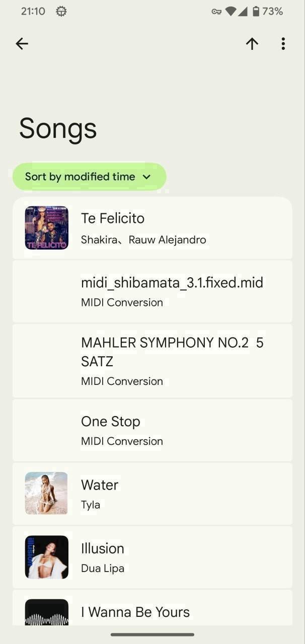Click the back arrow at top left
This screenshot has width=305, height=644.
point(22,44)
